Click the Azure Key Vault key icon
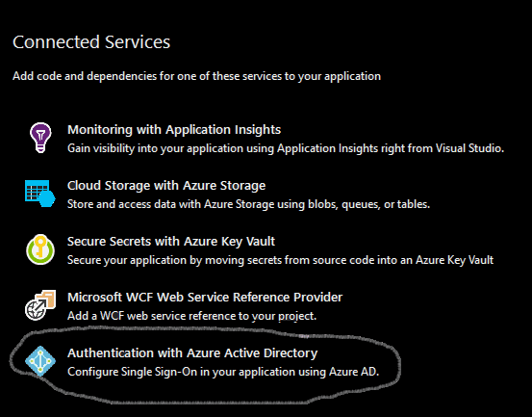Image resolution: width=532 pixels, height=417 pixels. tap(40, 249)
